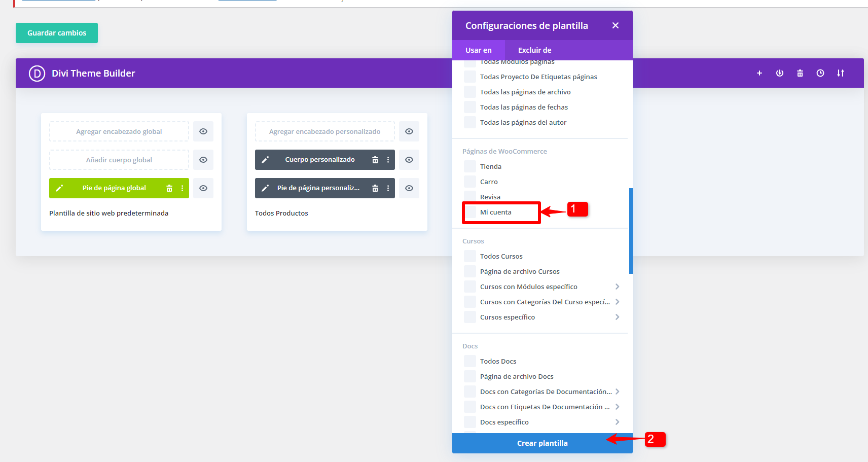Viewport: 868px width, 462px height.
Task: Edit Cuerpo personalizado pencil icon
Action: (265, 160)
